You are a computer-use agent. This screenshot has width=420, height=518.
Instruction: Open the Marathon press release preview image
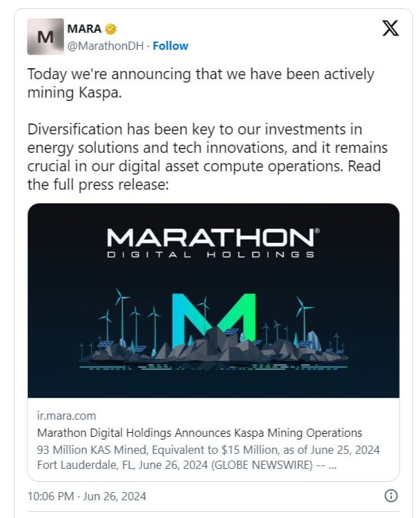(213, 300)
